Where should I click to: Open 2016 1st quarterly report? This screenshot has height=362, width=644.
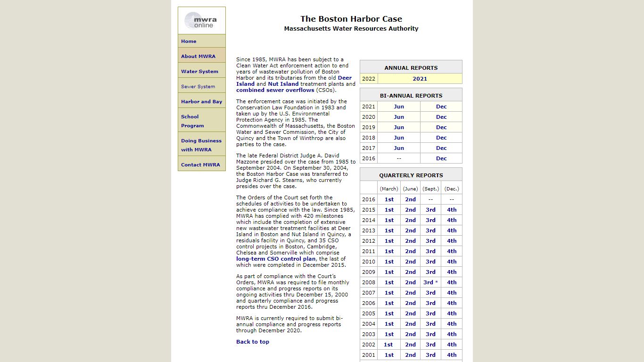tap(389, 199)
